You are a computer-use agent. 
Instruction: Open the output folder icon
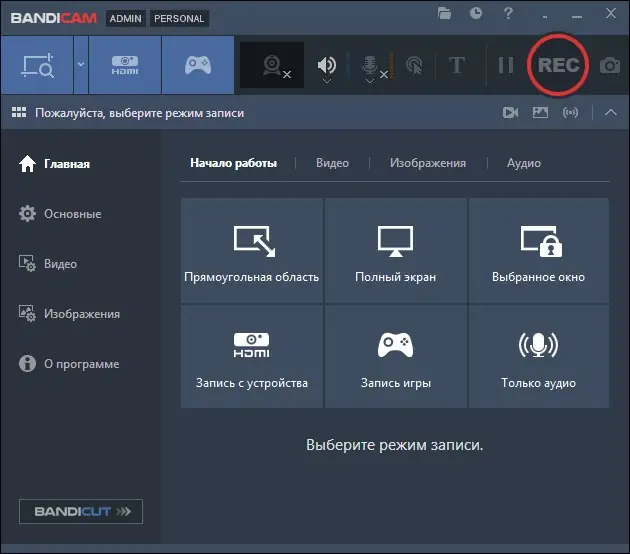tap(444, 14)
